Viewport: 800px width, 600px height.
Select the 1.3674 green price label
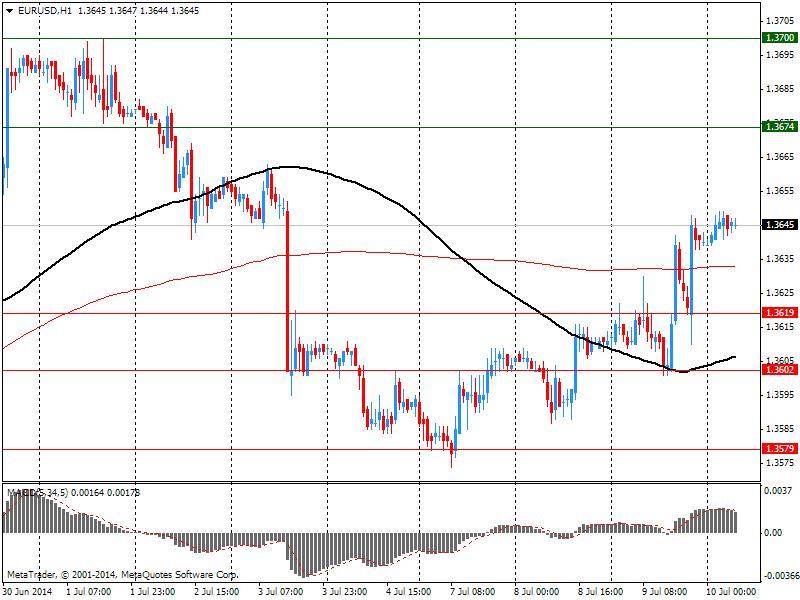pyautogui.click(x=780, y=127)
